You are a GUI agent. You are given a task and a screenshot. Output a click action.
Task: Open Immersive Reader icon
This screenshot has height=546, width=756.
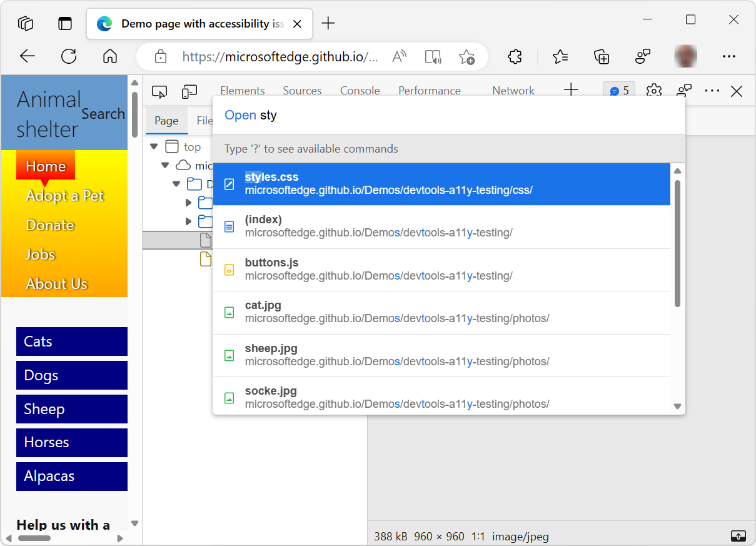click(433, 57)
